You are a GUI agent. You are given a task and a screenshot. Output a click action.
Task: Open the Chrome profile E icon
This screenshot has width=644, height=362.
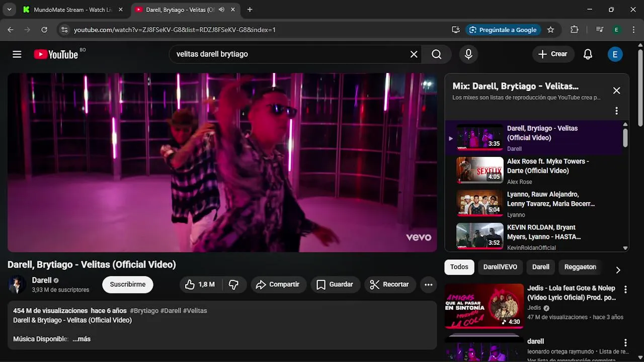[x=616, y=30]
